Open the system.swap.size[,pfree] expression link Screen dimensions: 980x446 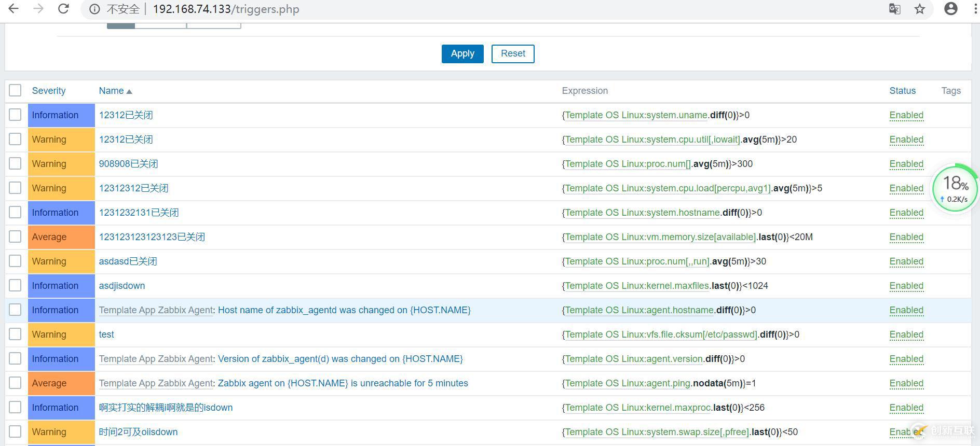click(x=657, y=432)
